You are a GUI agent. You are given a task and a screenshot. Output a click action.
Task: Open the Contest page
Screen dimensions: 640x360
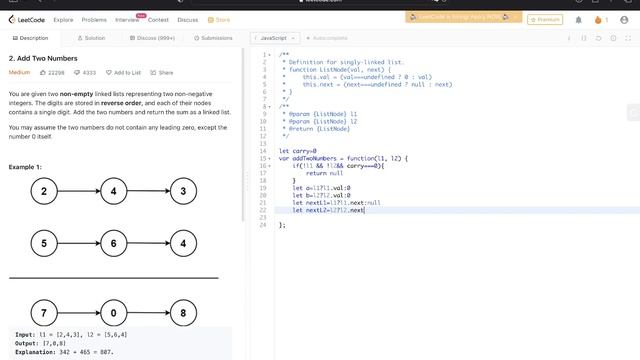coord(158,20)
